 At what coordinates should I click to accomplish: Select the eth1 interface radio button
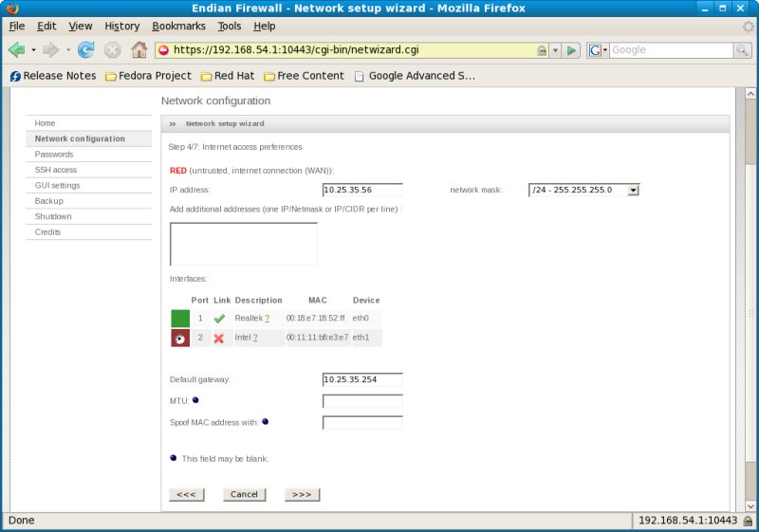pyautogui.click(x=180, y=339)
